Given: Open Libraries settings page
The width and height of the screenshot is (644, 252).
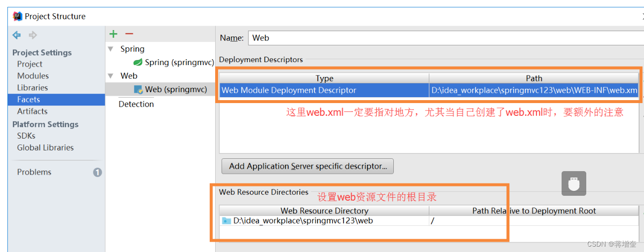Looking at the screenshot, I should [x=33, y=88].
